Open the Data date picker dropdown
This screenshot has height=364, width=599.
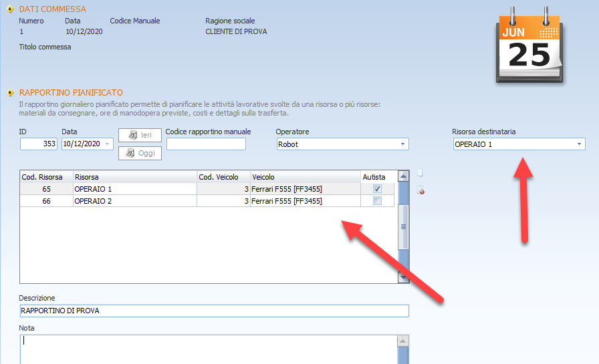[108, 144]
